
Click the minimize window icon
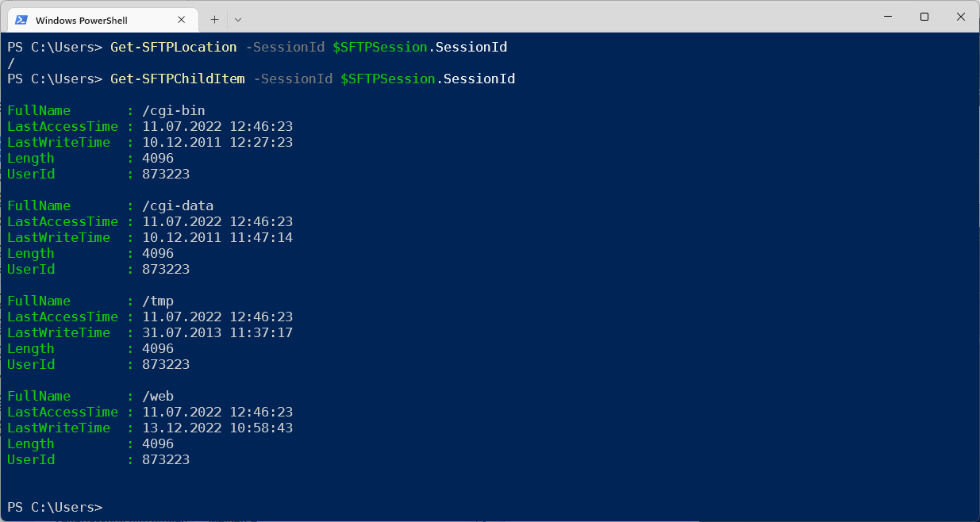[x=887, y=17]
